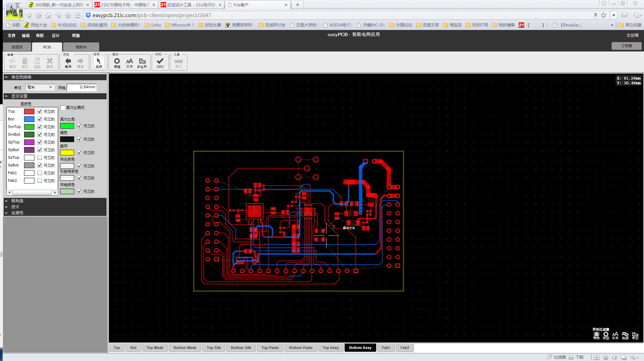Open the Ruler (标尺) tool

pyautogui.click(x=179, y=63)
